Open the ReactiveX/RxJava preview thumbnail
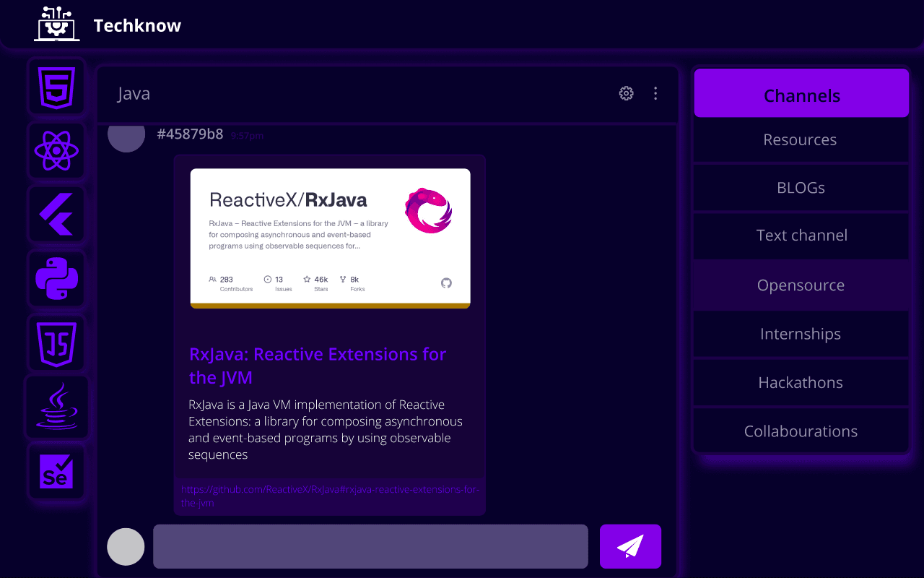Viewport: 924px width, 578px height. click(330, 238)
